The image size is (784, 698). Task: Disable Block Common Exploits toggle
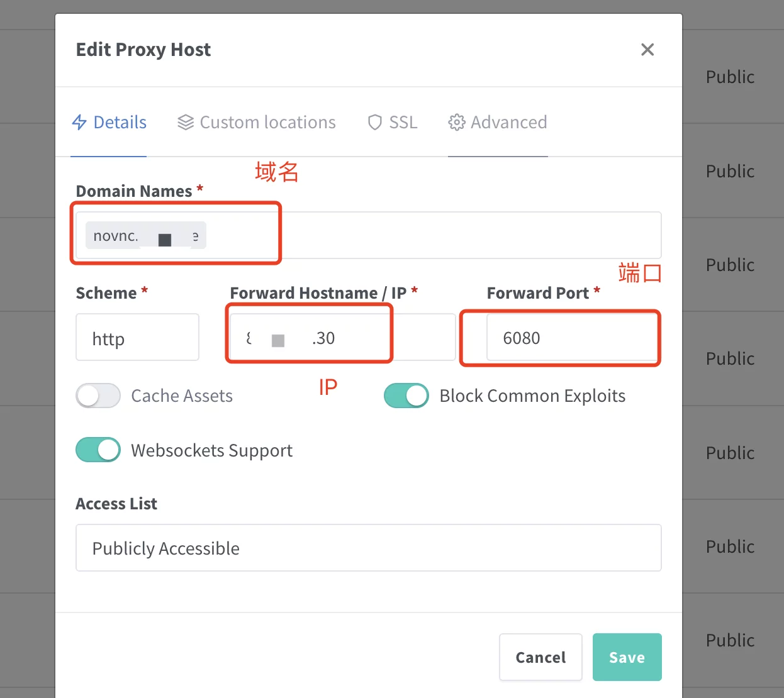pyautogui.click(x=406, y=396)
